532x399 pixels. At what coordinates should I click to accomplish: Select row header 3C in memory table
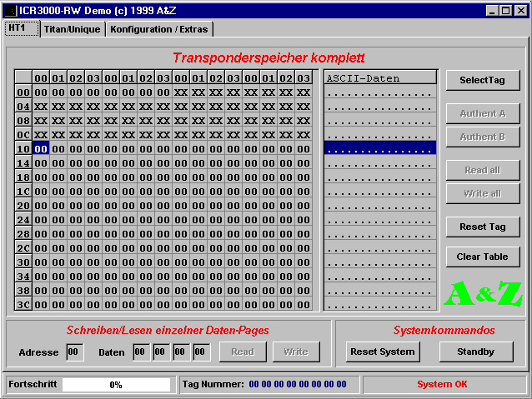coord(23,304)
